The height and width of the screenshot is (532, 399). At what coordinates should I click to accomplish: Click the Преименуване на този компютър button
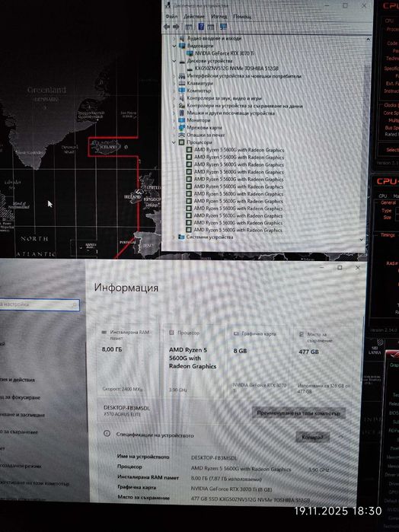(298, 413)
